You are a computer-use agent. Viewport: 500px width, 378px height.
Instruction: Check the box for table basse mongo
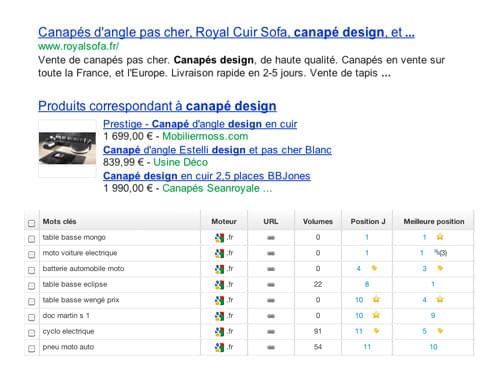click(31, 239)
